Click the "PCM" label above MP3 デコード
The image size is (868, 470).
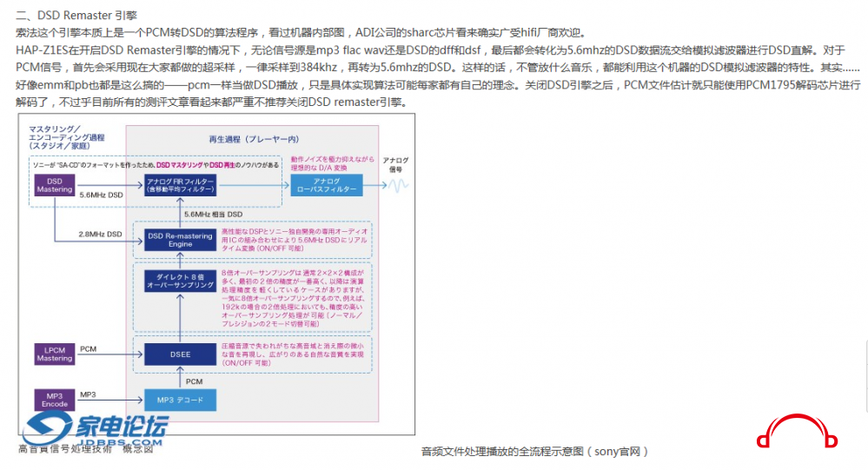pos(195,381)
